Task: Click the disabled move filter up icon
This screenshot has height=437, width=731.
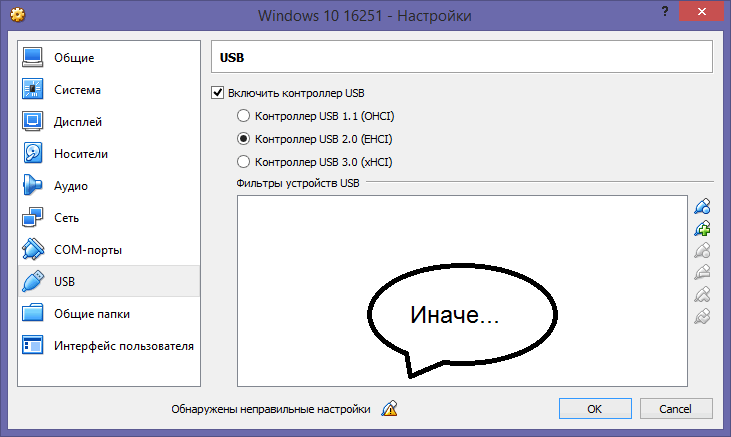Action: pos(702,294)
